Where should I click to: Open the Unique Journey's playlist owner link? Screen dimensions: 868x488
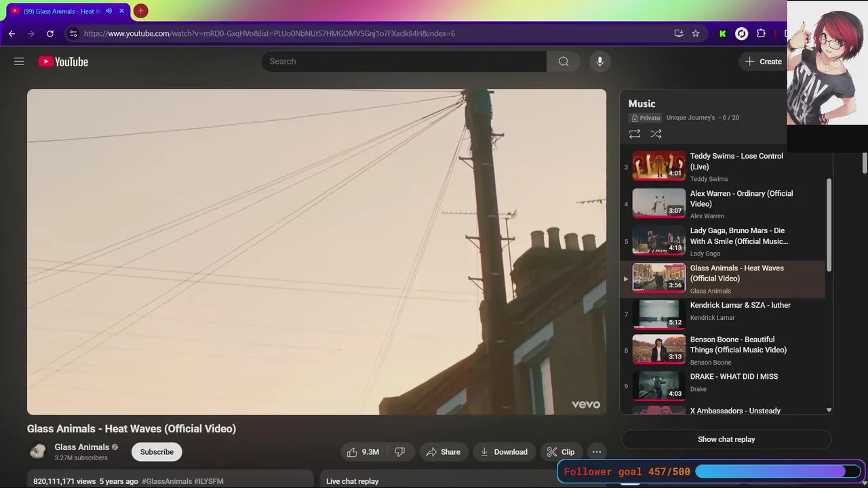(x=690, y=117)
